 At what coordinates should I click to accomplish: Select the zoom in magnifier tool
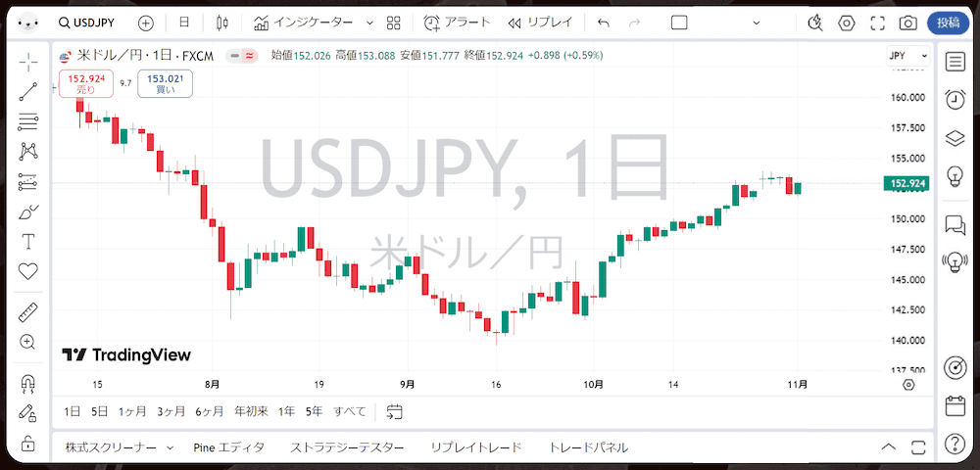point(28,342)
